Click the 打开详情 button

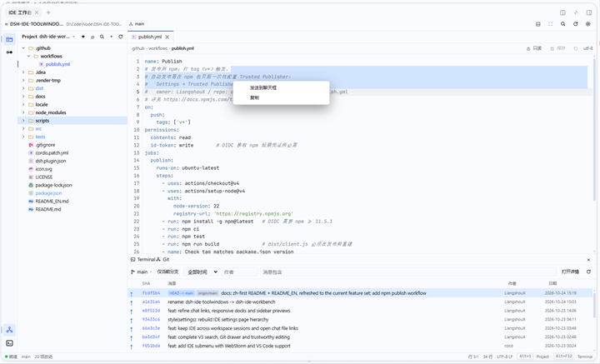click(x=570, y=272)
